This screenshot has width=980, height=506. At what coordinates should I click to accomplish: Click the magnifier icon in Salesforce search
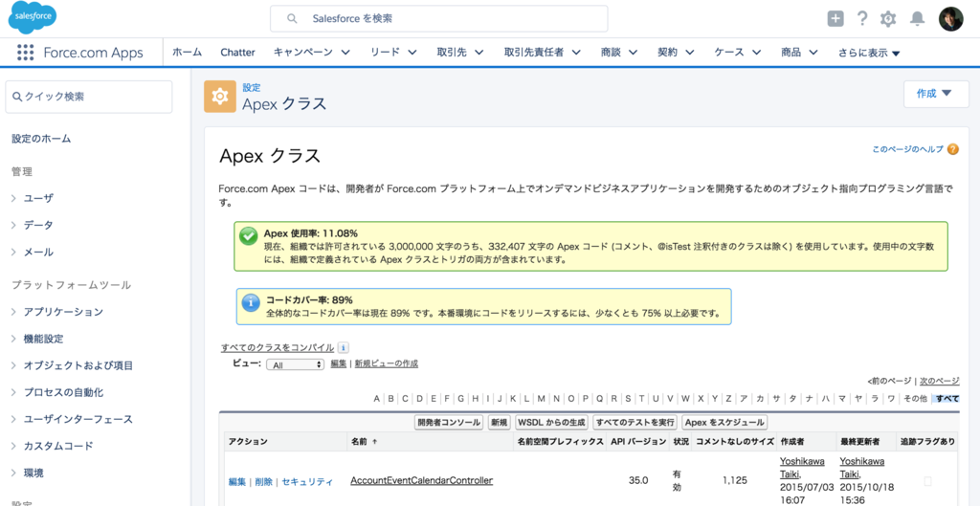coord(292,19)
